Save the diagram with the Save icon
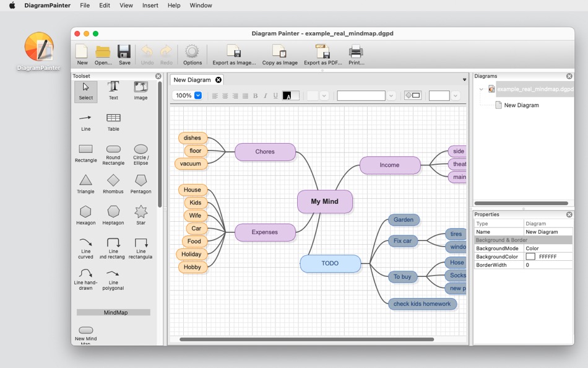 (x=124, y=55)
